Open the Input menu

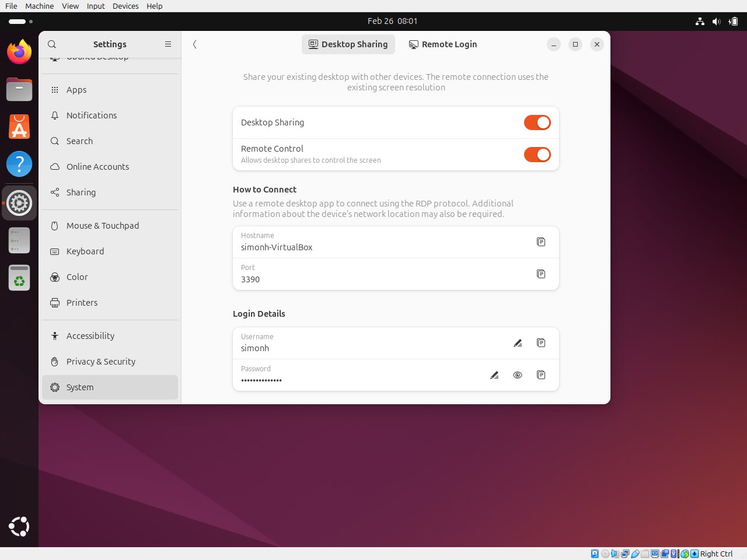point(96,6)
